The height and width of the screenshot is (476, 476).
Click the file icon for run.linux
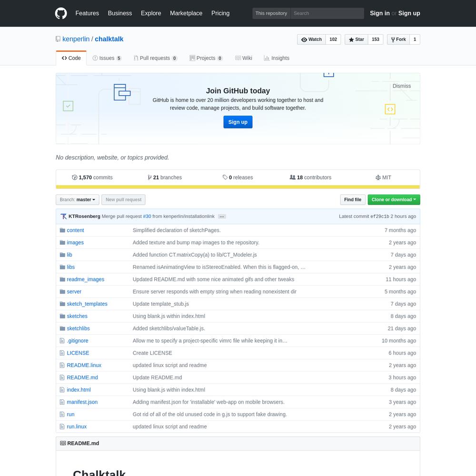62,426
